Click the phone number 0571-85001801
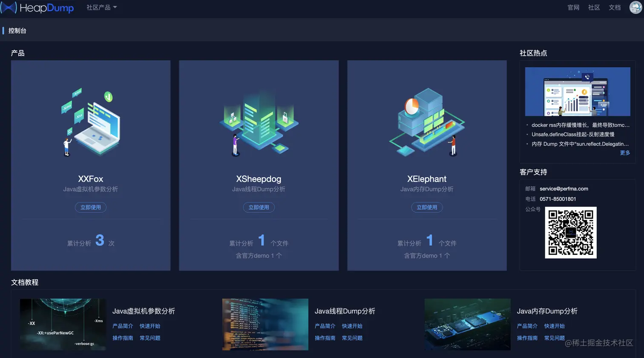This screenshot has height=358, width=644. pyautogui.click(x=558, y=199)
